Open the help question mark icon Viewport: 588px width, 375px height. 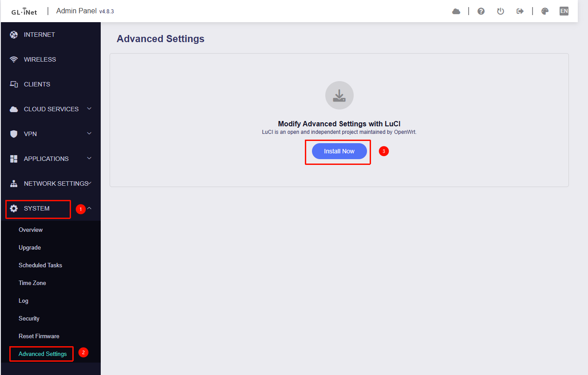click(x=481, y=12)
